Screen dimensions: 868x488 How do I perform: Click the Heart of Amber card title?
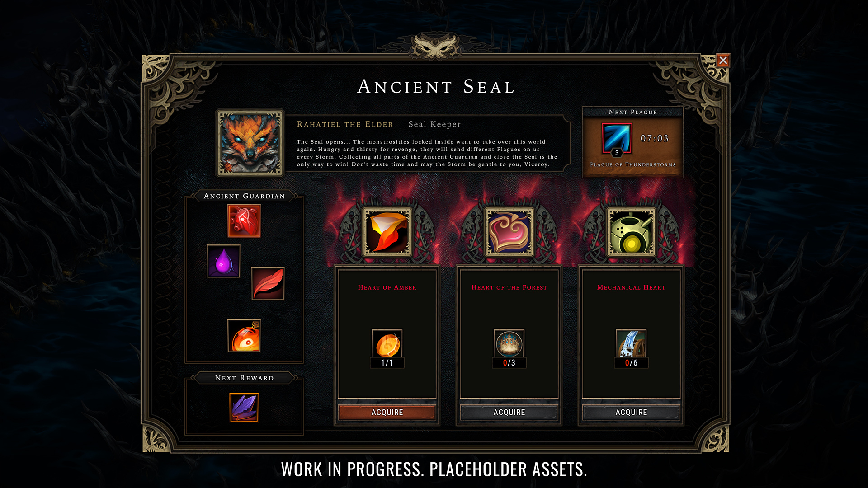pos(387,287)
